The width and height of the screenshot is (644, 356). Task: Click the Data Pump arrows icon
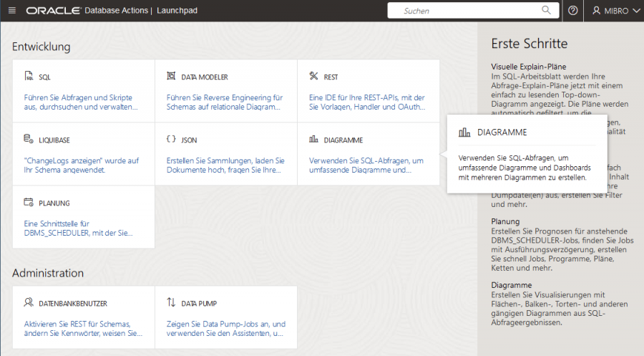pyautogui.click(x=171, y=303)
